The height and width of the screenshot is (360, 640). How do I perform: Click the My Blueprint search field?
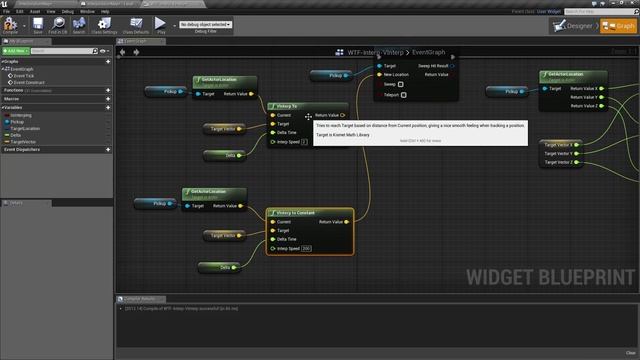click(x=62, y=51)
